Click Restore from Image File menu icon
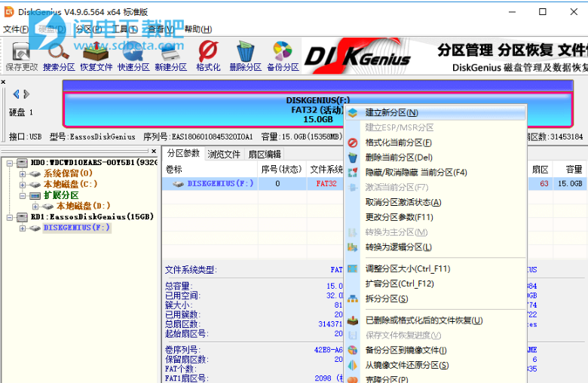The image size is (588, 383). [353, 365]
